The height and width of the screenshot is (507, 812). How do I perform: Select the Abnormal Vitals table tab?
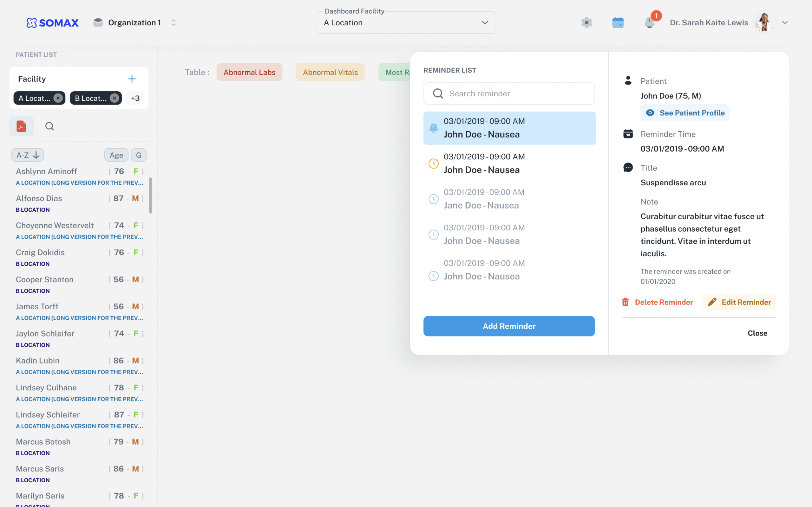coord(330,72)
